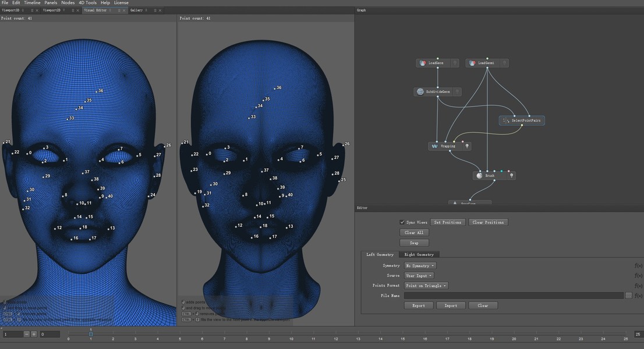The image size is (644, 349).
Task: Click the f(x) expression icon for Source
Action: point(638,276)
